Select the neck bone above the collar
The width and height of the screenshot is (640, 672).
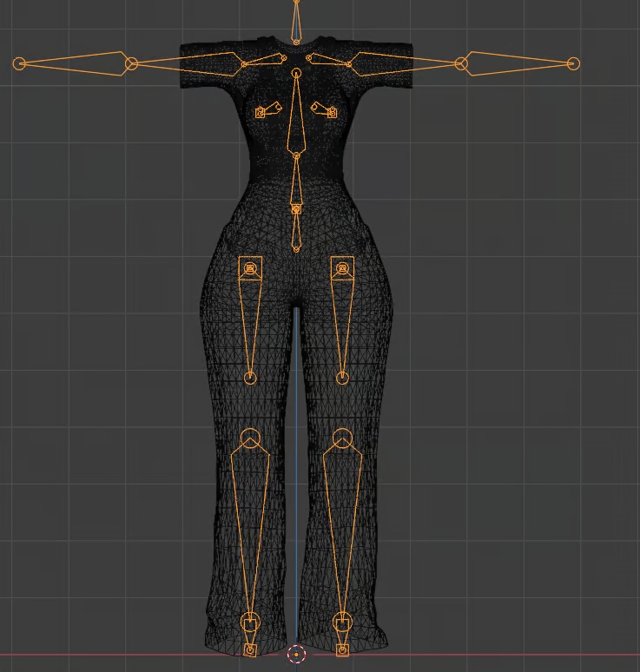(x=296, y=22)
